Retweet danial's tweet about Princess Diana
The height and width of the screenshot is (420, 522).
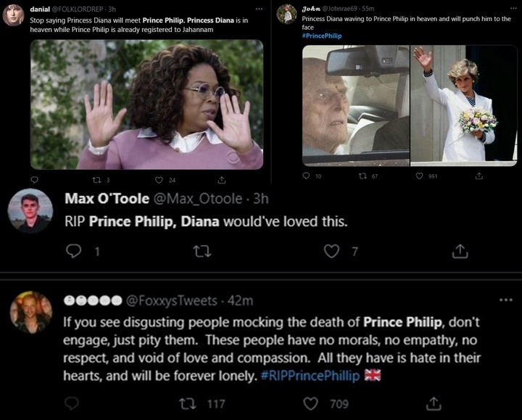[x=96, y=180]
